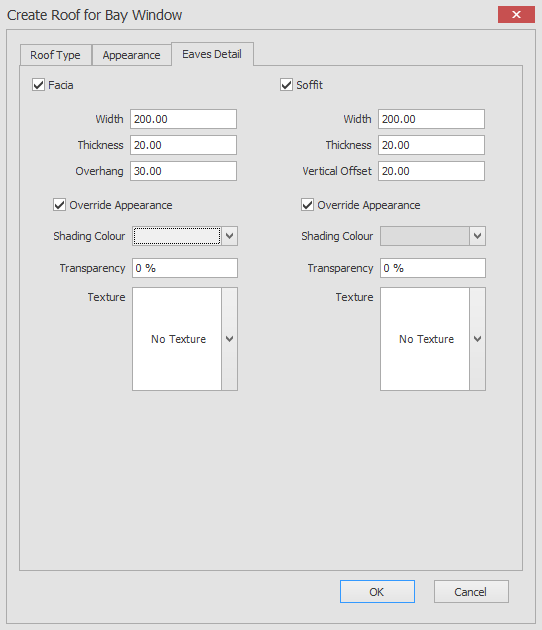Viewport: 542px width, 630px height.
Task: Switch to the Roof Type tab
Action: pos(55,55)
